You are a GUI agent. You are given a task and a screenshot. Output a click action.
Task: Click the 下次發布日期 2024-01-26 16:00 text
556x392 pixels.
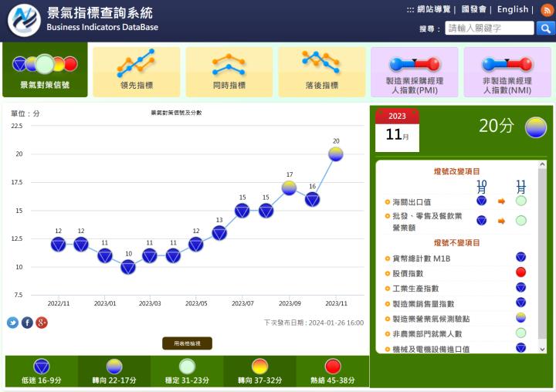point(314,323)
